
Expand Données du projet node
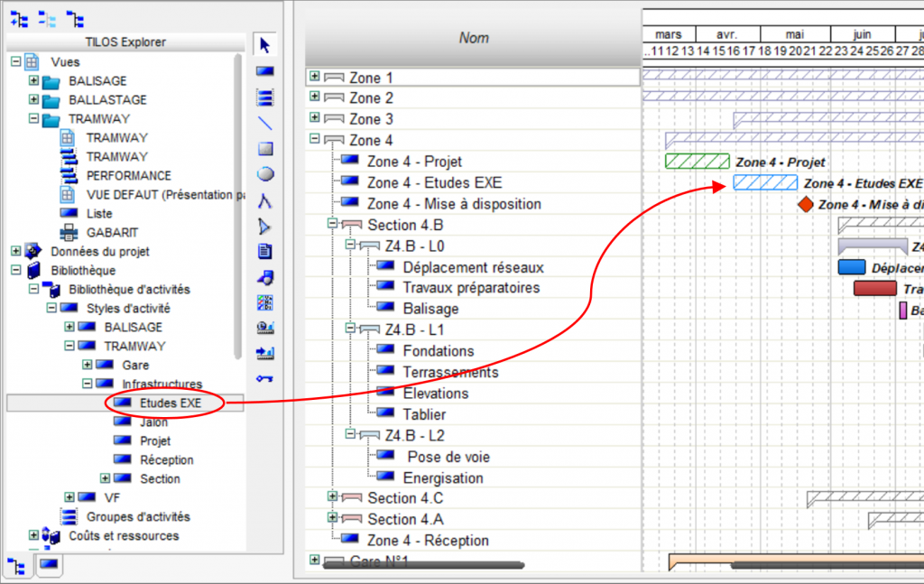16,251
